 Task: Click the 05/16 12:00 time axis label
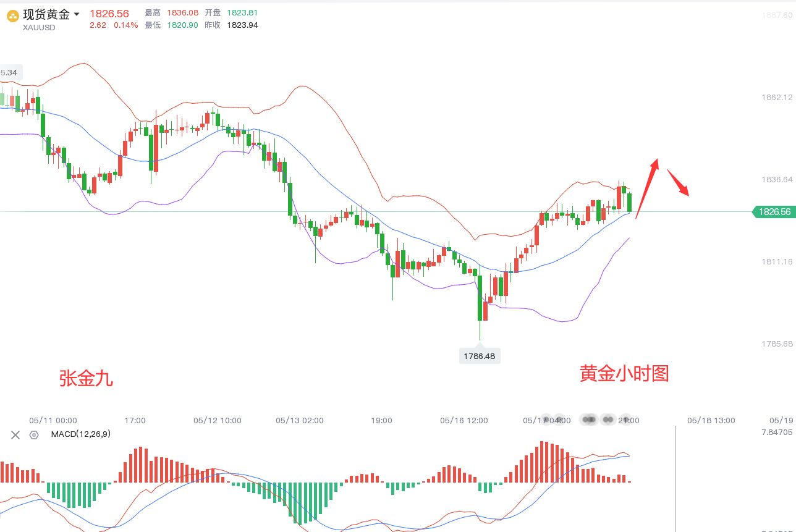(464, 420)
